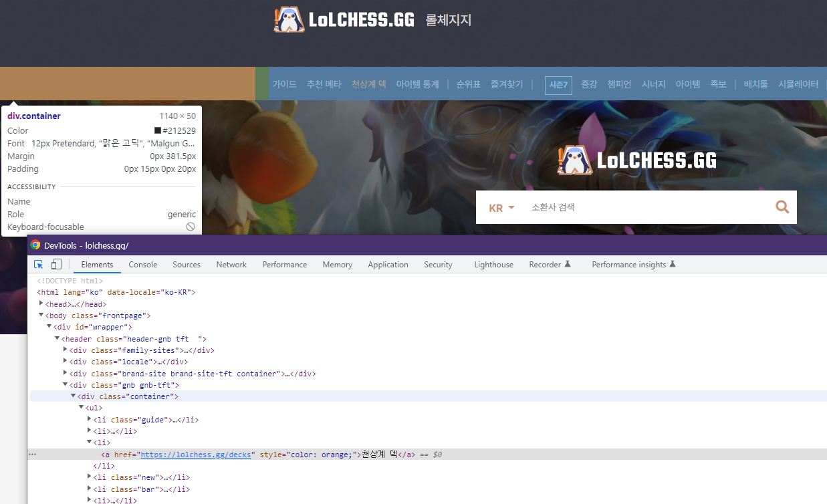Click the 1140 × 50 size in the tooltip
Viewport: 827px width, 504px height.
click(177, 116)
